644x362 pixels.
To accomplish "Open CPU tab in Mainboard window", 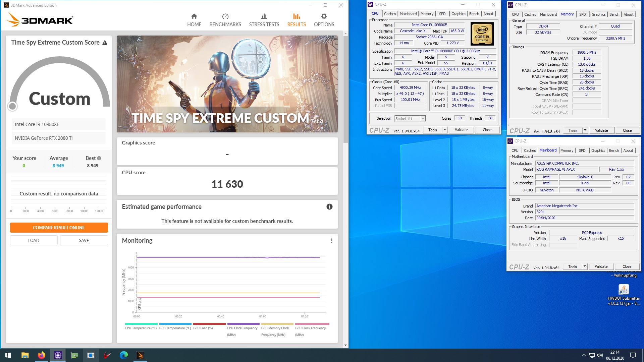I will coord(515,150).
